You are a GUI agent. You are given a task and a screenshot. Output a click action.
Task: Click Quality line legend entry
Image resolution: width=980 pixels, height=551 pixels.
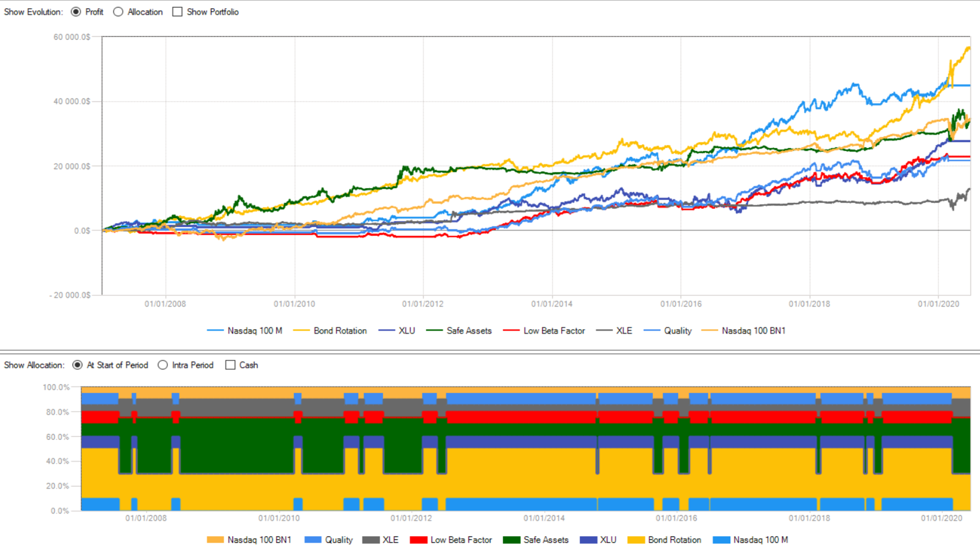click(668, 331)
